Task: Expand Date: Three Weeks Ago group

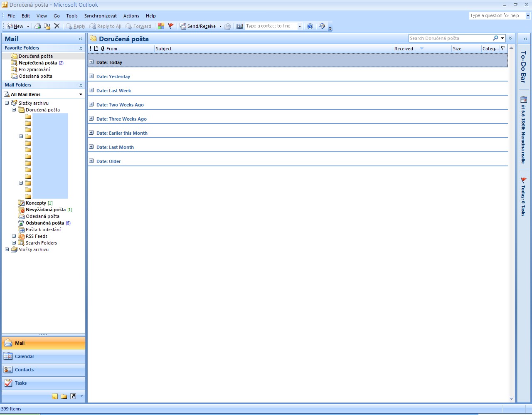Action: coord(91,119)
